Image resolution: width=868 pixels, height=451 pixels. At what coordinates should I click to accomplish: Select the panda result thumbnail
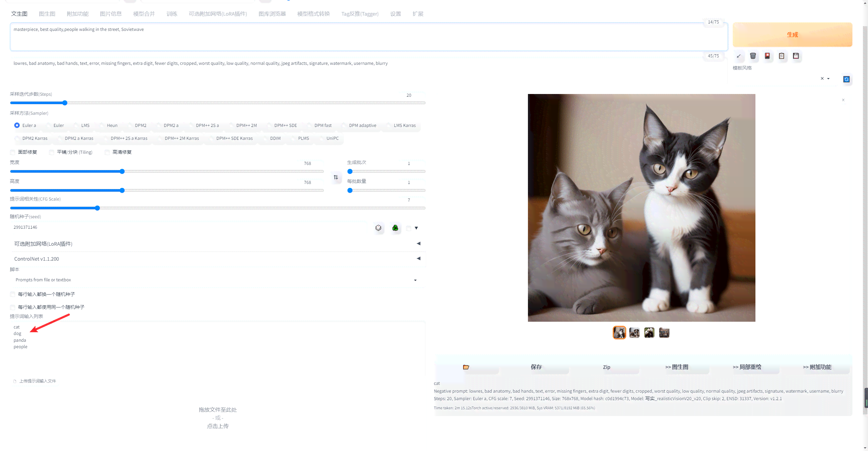click(649, 333)
